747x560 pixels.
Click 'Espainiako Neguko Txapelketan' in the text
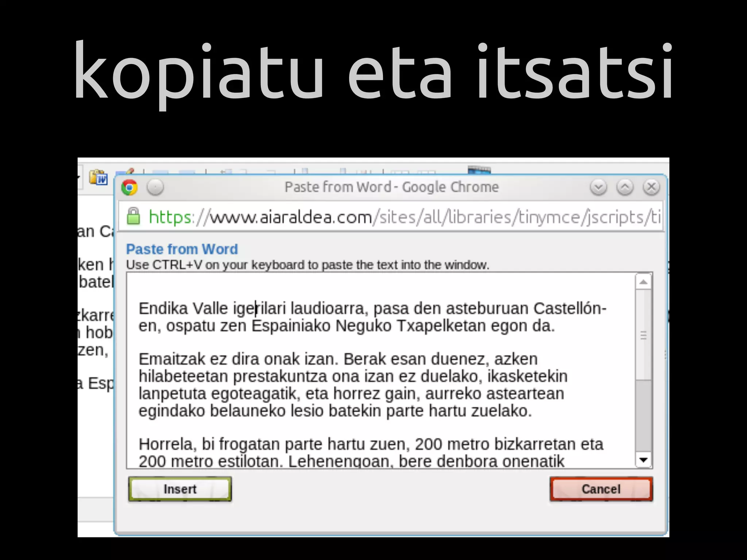point(369,326)
